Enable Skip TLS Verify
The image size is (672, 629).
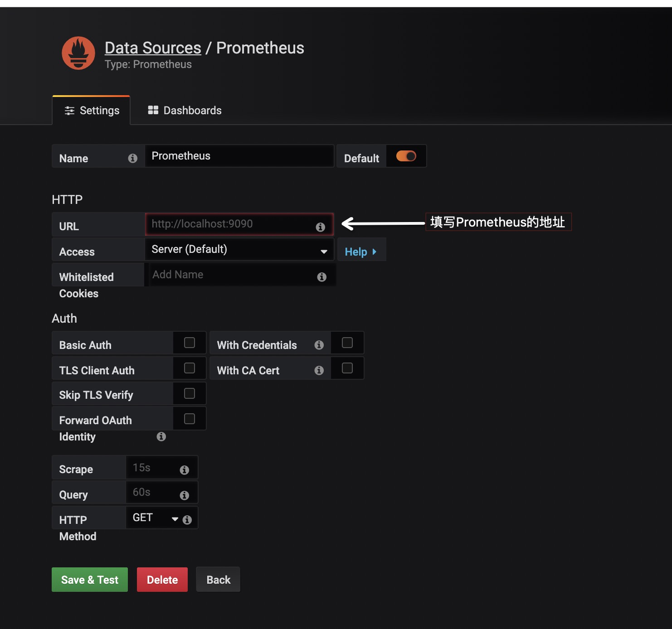(189, 393)
